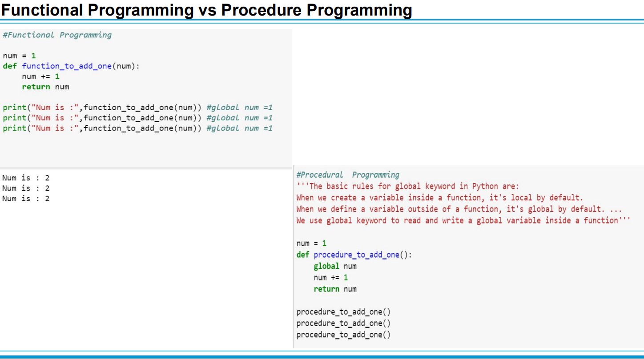Select the "def function_to_add_one(num):" line
Screen dimensions: 644x359
tap(71, 66)
